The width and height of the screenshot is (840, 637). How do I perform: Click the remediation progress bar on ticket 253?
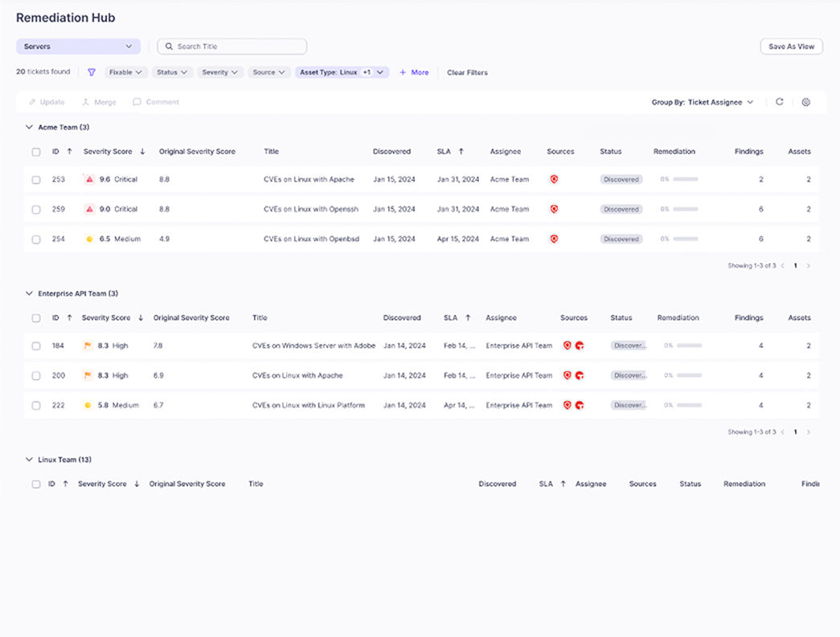[687, 179]
